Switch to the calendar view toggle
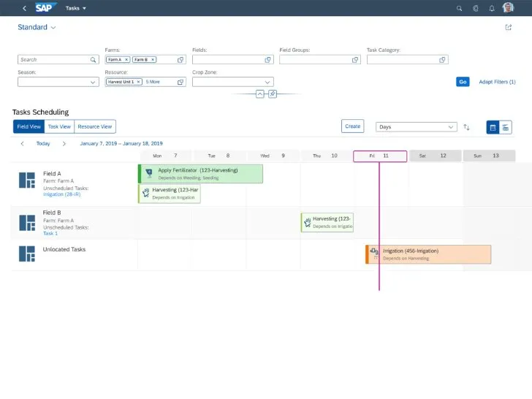 (x=493, y=127)
